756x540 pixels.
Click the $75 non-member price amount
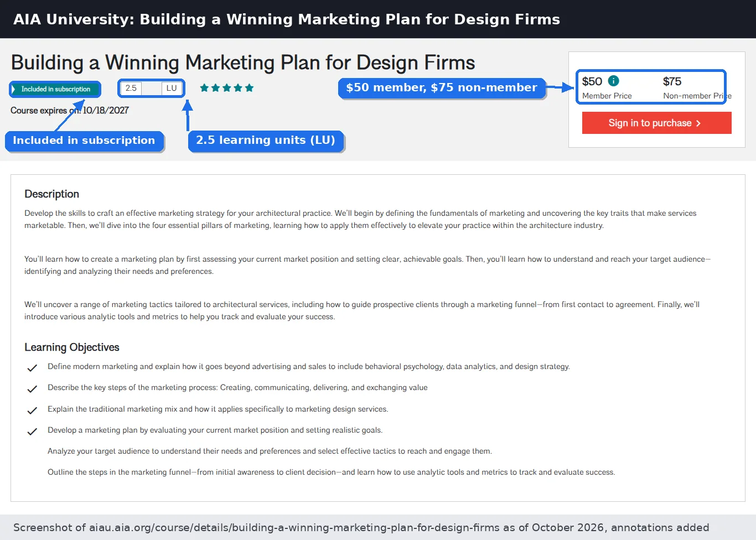672,81
